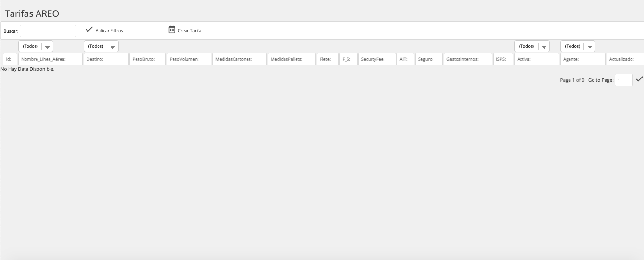Click the MedidasCartones filter field
The width and height of the screenshot is (644, 260).
(240, 59)
